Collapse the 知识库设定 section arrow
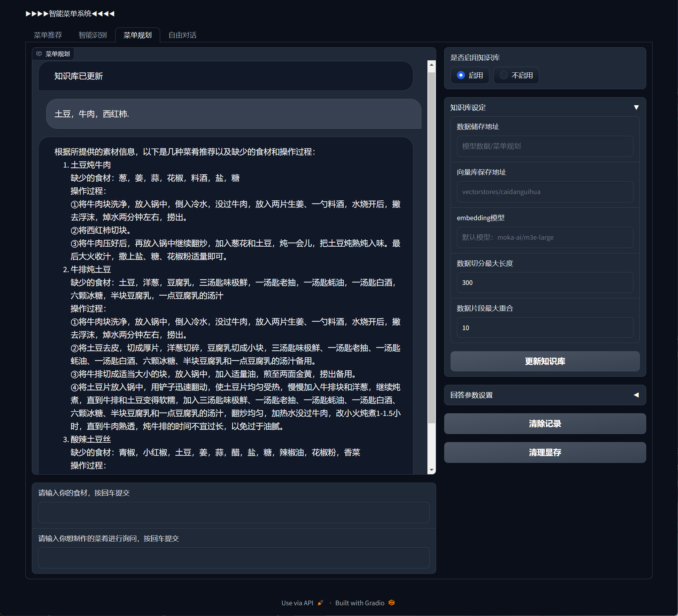Screen dimensions: 678x616 (x=636, y=107)
